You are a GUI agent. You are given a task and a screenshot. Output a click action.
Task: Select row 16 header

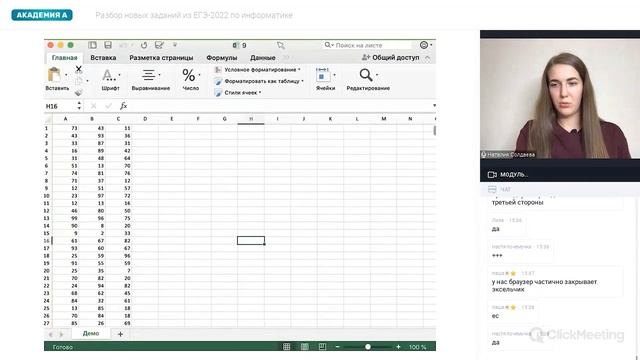click(x=47, y=241)
